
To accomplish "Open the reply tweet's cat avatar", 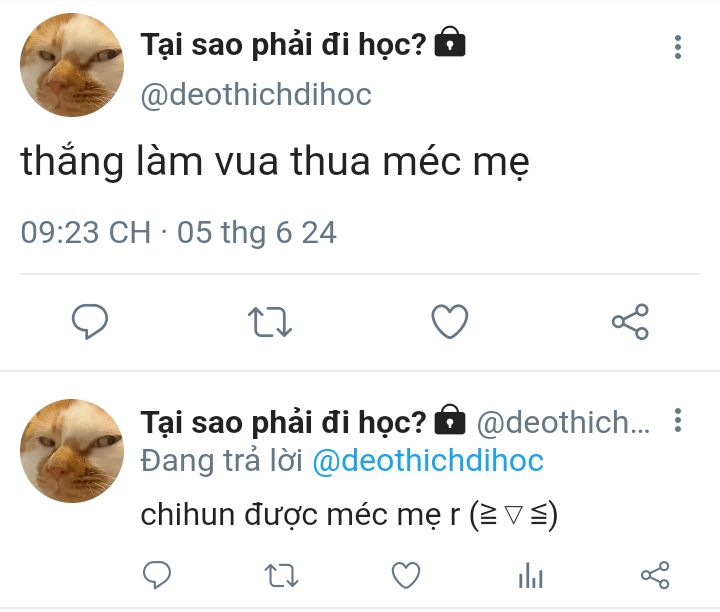I will (72, 450).
